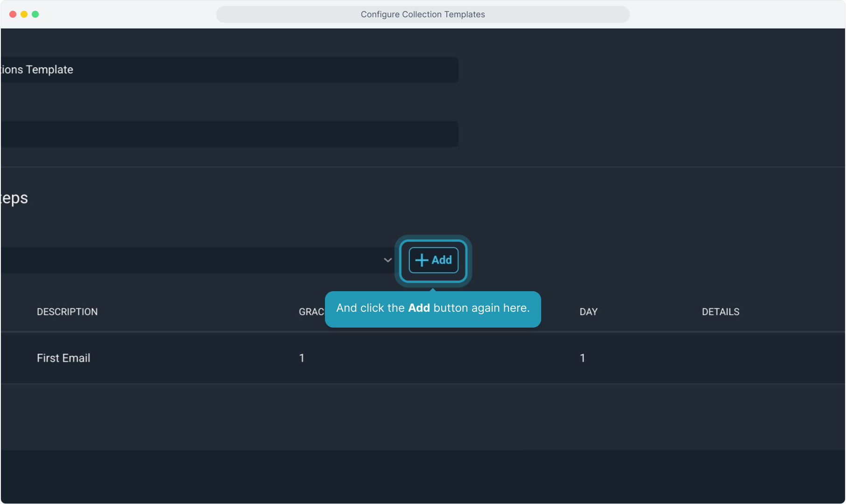
Task: Expand the step dropdown chevron
Action: [388, 260]
